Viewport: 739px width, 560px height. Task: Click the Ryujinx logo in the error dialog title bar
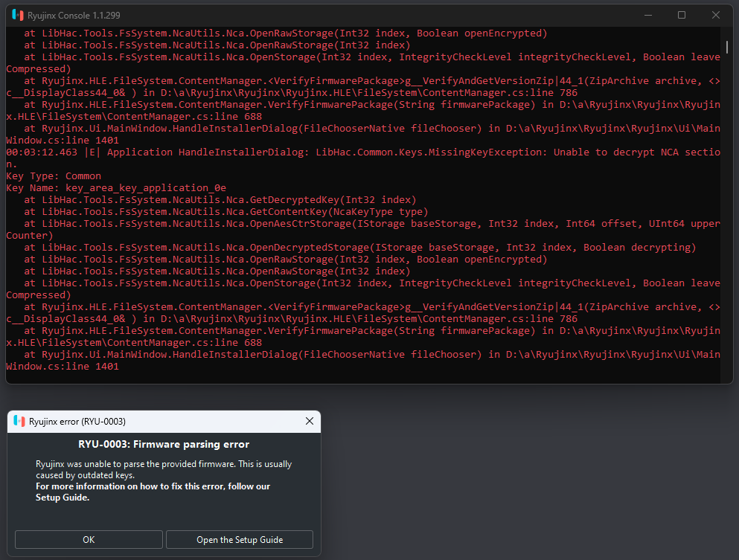click(x=19, y=421)
